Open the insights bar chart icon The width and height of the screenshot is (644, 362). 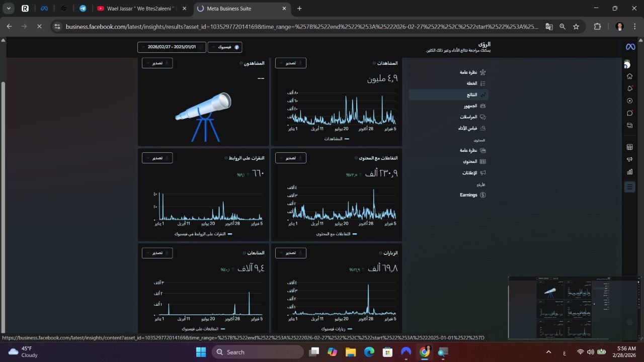coord(629,172)
